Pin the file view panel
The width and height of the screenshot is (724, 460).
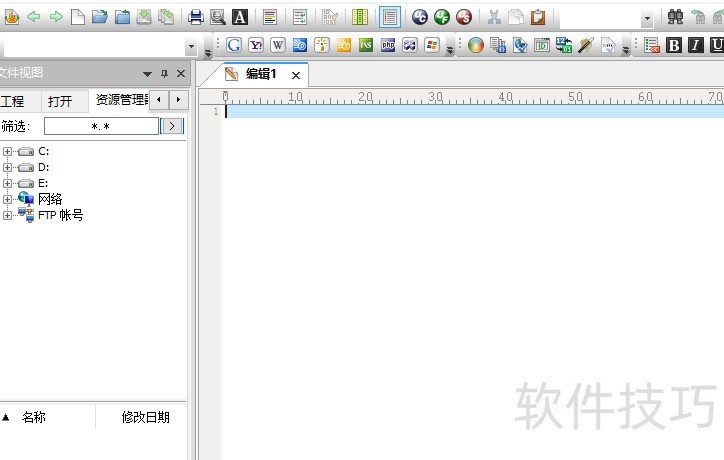(x=164, y=73)
